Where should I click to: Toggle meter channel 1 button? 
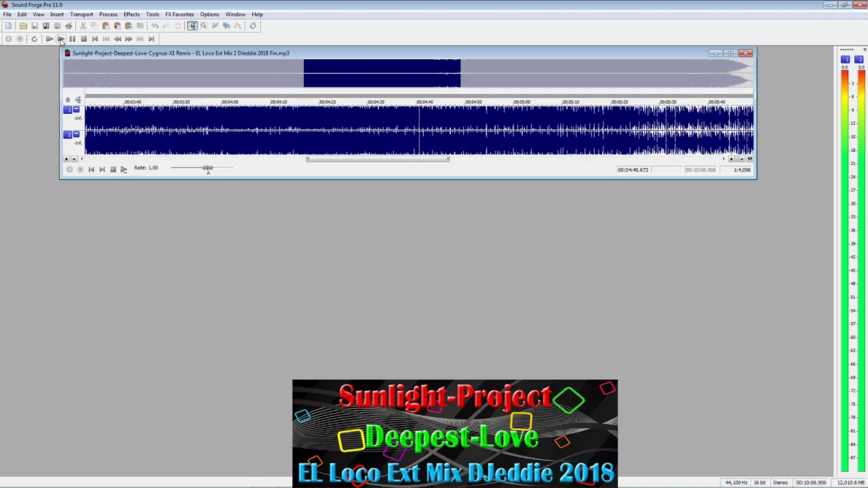[846, 60]
